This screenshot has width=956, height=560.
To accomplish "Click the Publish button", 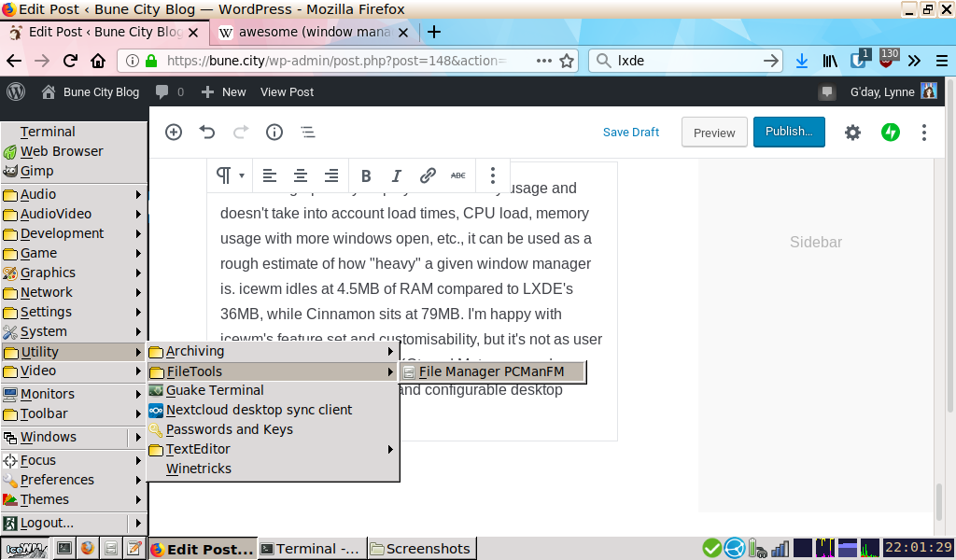I will pos(789,132).
